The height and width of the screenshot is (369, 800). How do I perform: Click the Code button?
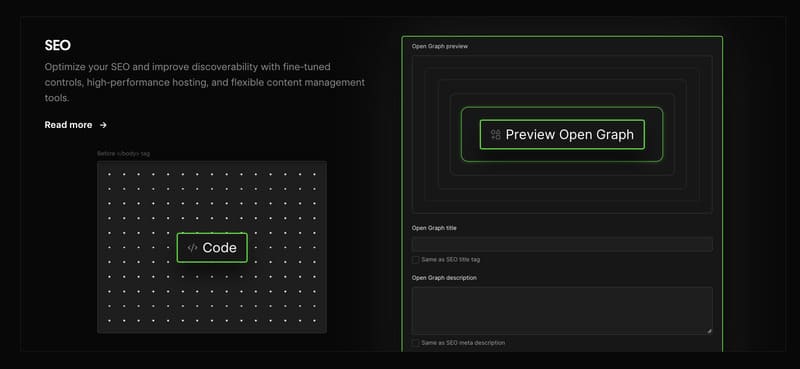tap(212, 248)
